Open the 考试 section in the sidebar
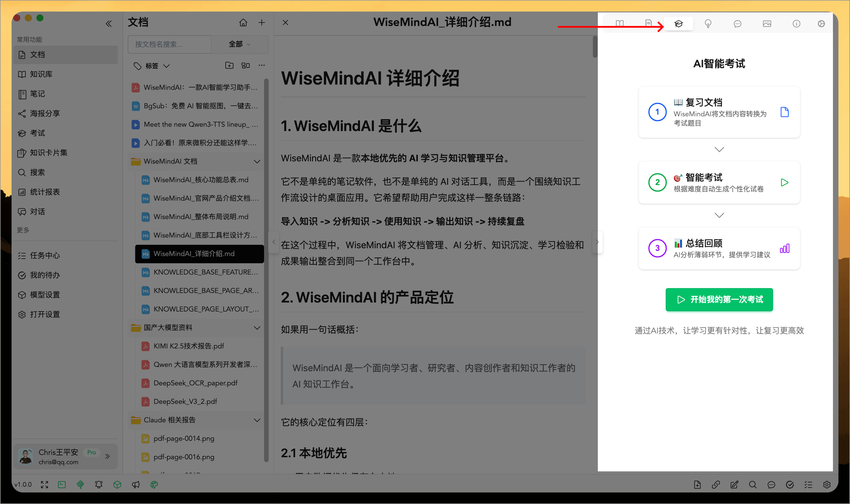This screenshot has height=504, width=850. (37, 133)
